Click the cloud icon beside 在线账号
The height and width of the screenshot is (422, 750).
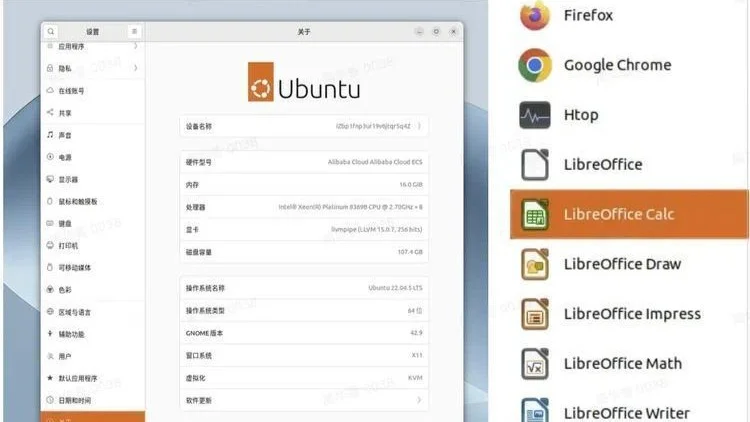coord(50,90)
